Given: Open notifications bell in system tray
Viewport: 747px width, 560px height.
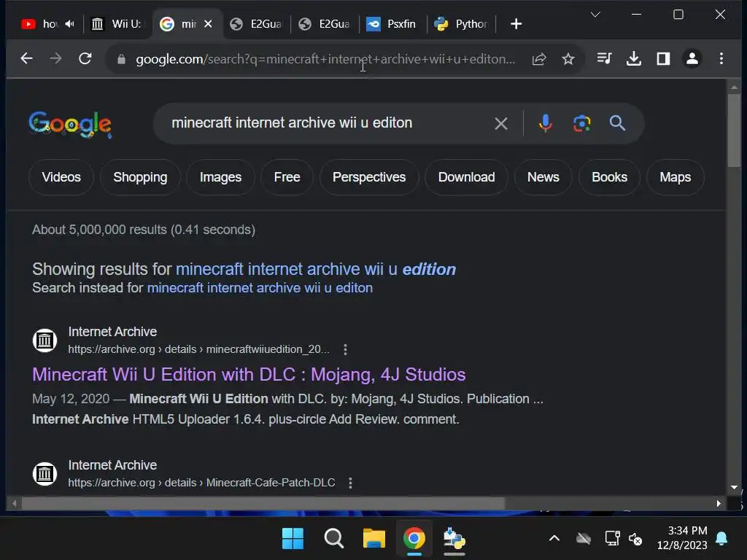Looking at the screenshot, I should (x=721, y=539).
